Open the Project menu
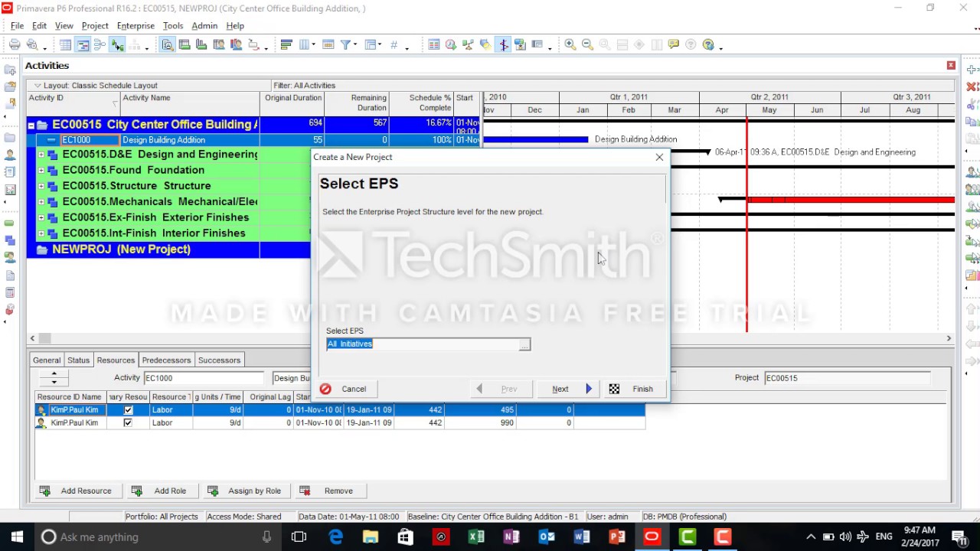Image resolution: width=980 pixels, height=551 pixels. coord(95,25)
